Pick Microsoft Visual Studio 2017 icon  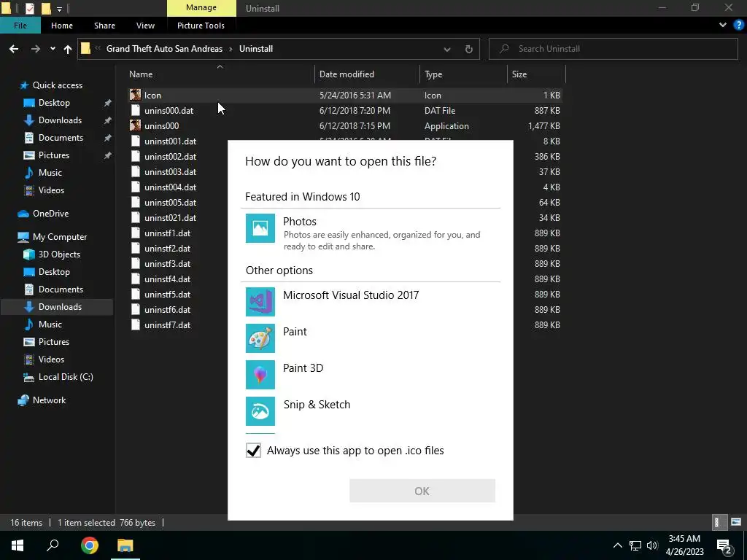click(x=260, y=302)
